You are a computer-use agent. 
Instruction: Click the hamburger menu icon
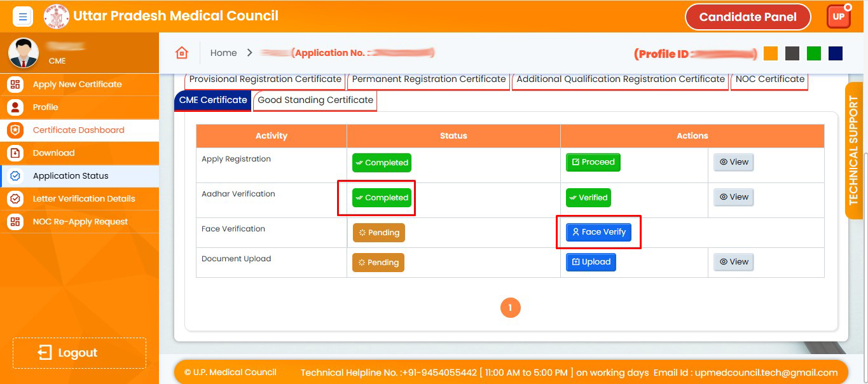pyautogui.click(x=22, y=17)
